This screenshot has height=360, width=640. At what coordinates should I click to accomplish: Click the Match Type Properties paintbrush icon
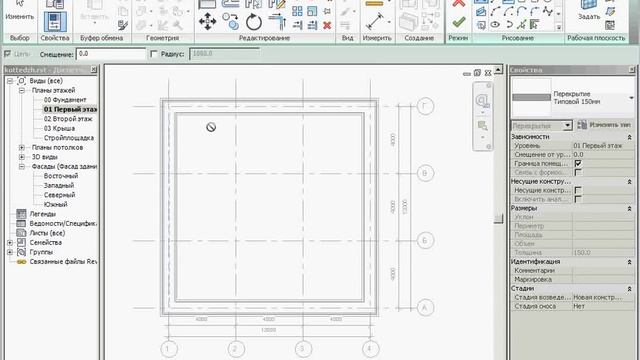(123, 25)
